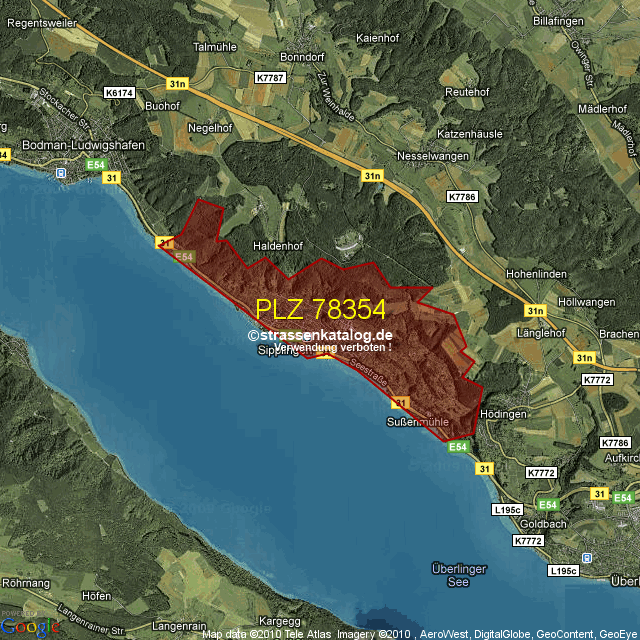This screenshot has width=640, height=640.
Task: Click the strassenkatalog.de watermark text
Action: (x=320, y=336)
